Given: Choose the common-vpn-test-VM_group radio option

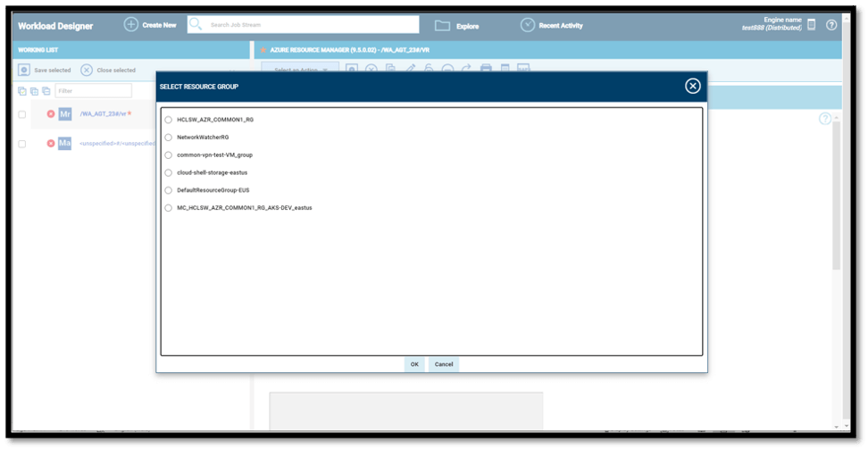Looking at the screenshot, I should tap(168, 155).
